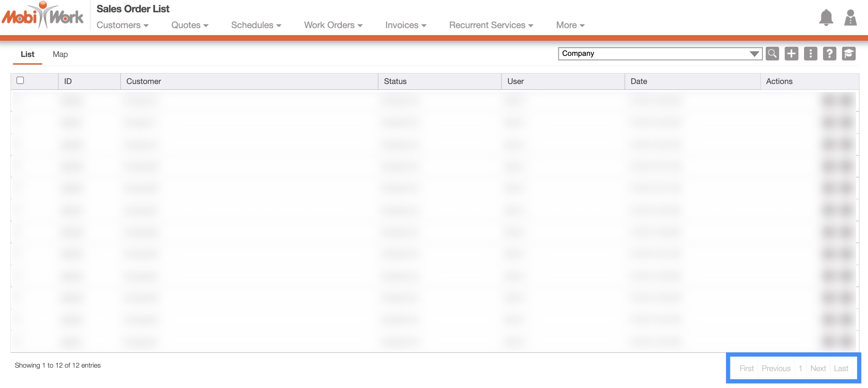Switch to the Map tab
Screen dimensions: 868x388
tap(60, 54)
